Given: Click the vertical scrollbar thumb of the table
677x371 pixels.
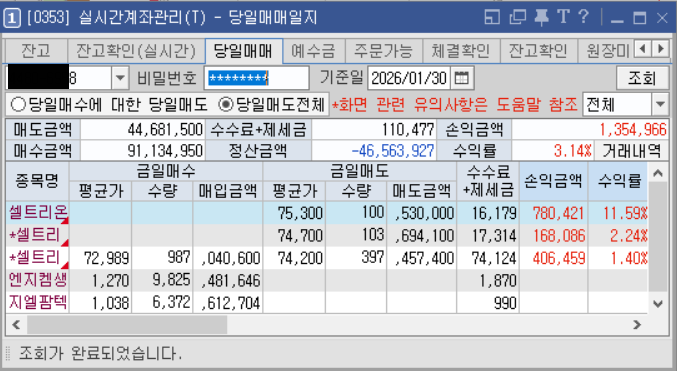Looking at the screenshot, I should pyautogui.click(x=658, y=237).
